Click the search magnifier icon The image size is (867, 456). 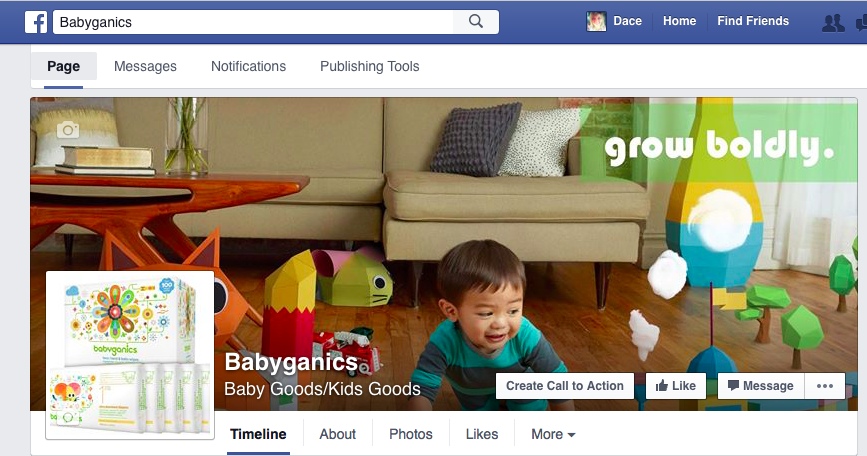pyautogui.click(x=476, y=22)
